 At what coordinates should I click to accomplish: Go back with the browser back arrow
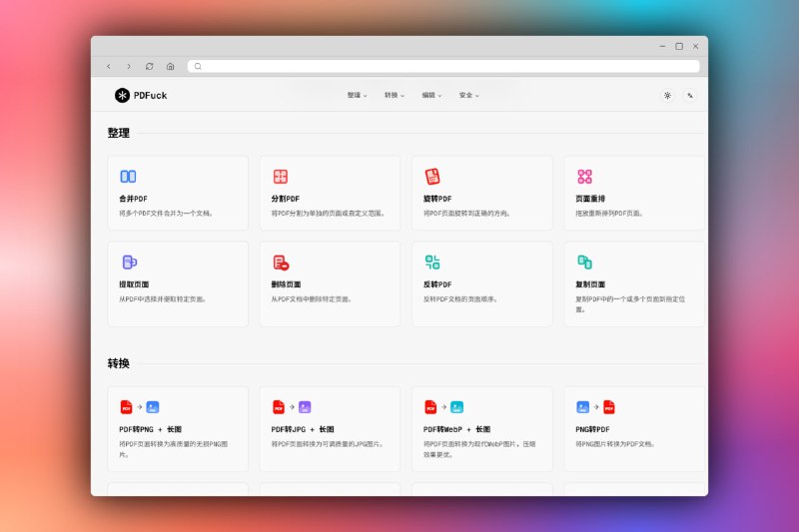click(109, 66)
